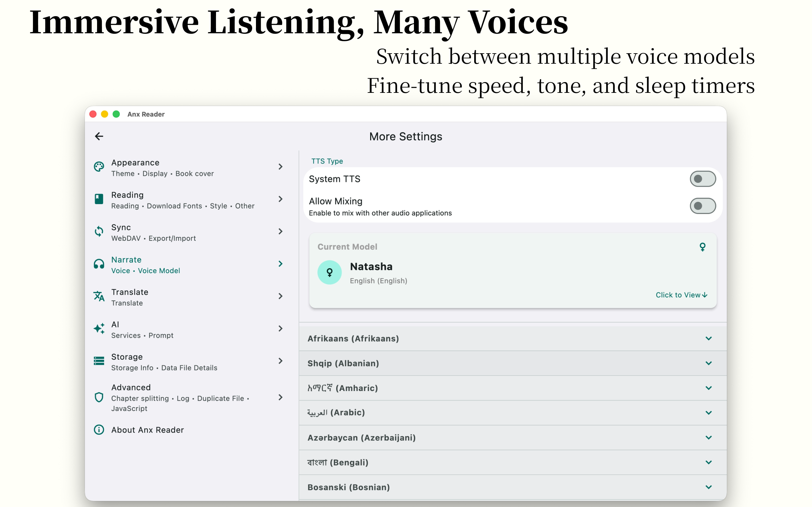
Task: Click the Sync arrows icon
Action: 99,231
